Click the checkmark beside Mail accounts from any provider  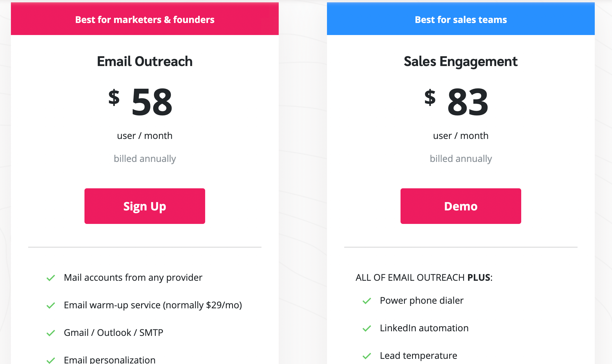pyautogui.click(x=51, y=278)
